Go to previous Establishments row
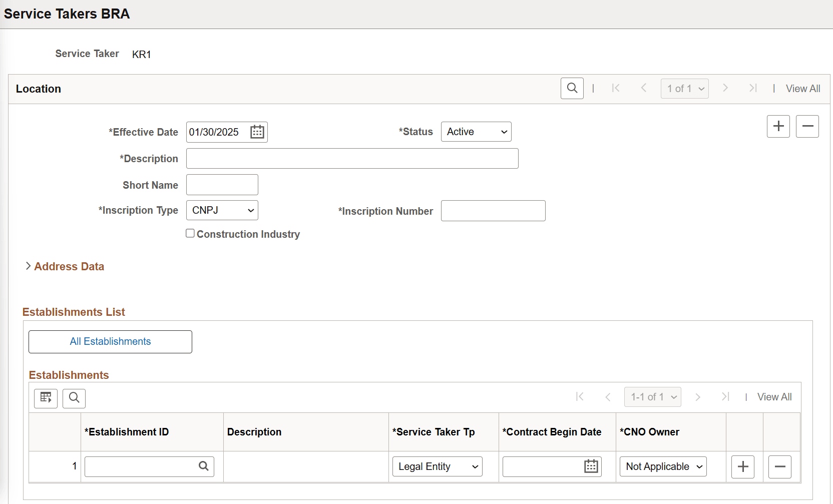 click(608, 397)
